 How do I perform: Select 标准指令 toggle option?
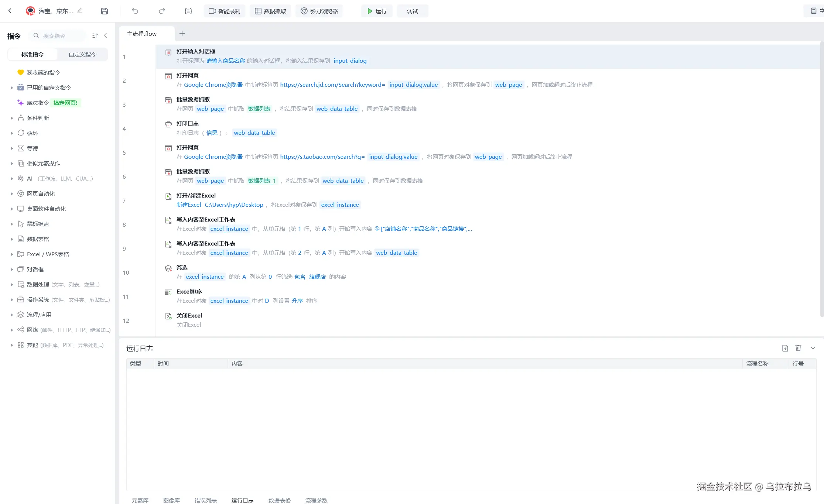(x=33, y=54)
